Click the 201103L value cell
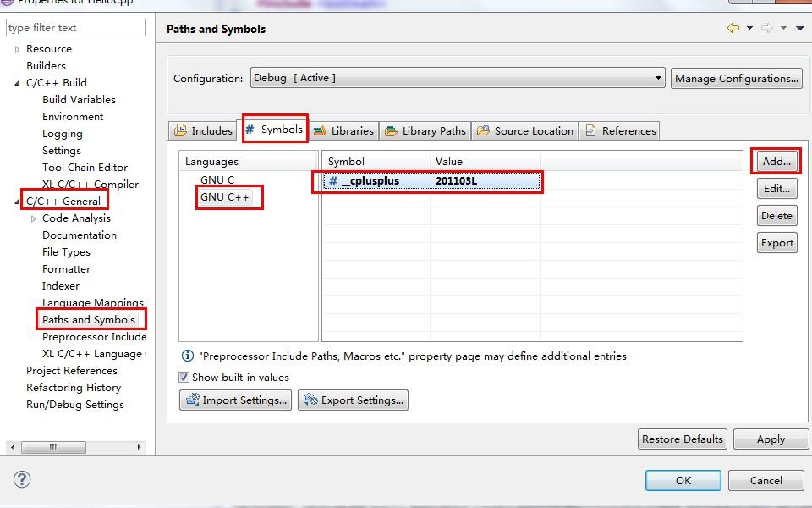The image size is (812, 508). click(456, 181)
